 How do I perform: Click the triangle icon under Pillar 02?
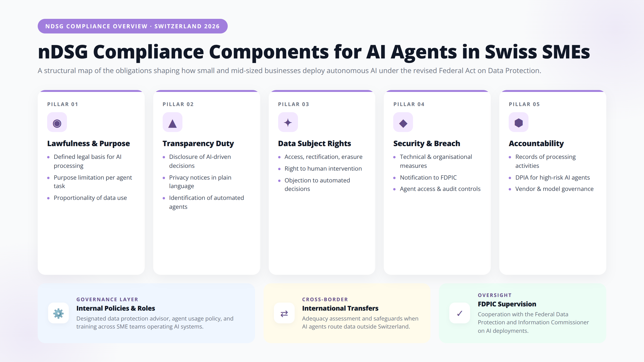point(173,122)
